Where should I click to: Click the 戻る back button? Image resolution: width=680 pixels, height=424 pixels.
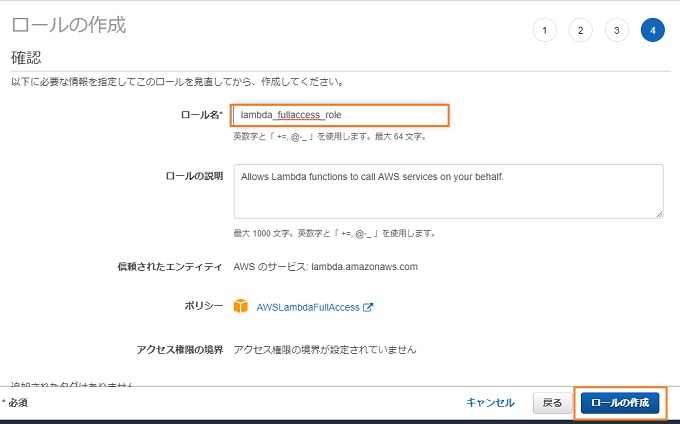(552, 403)
